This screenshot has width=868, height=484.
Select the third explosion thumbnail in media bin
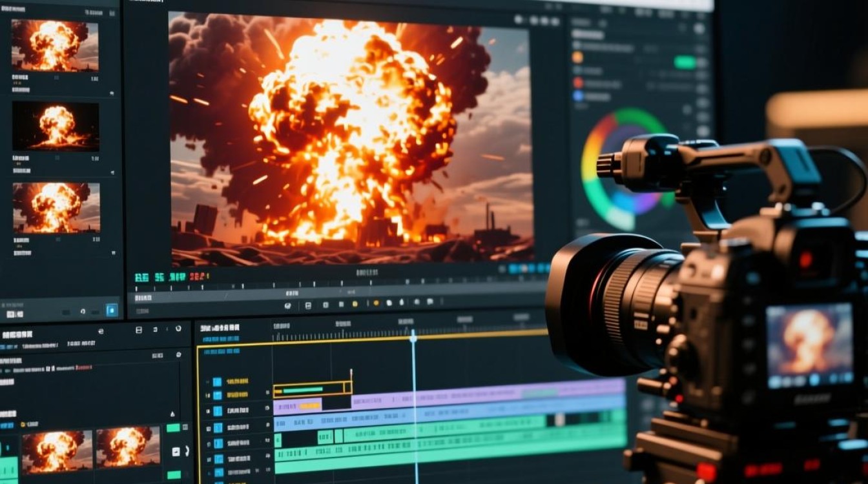pos(57,207)
